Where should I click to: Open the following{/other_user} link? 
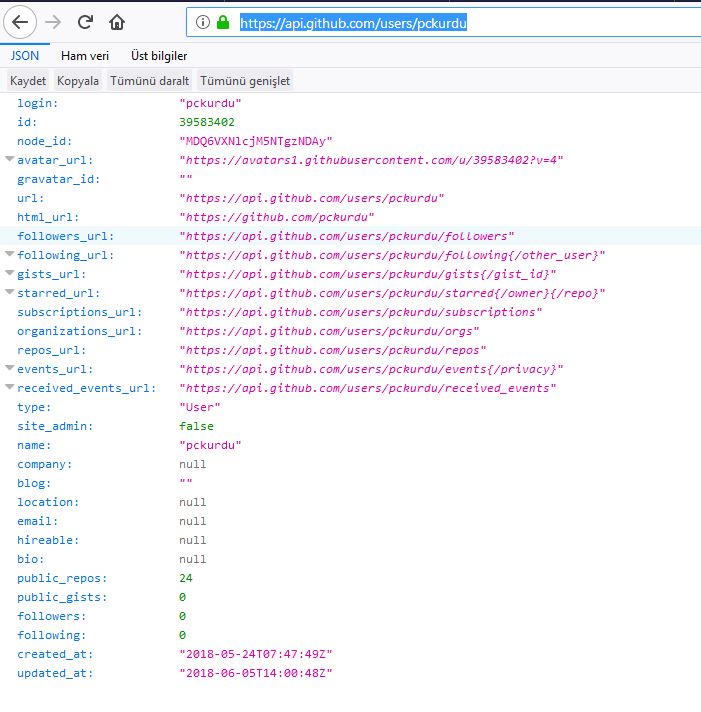(x=392, y=256)
